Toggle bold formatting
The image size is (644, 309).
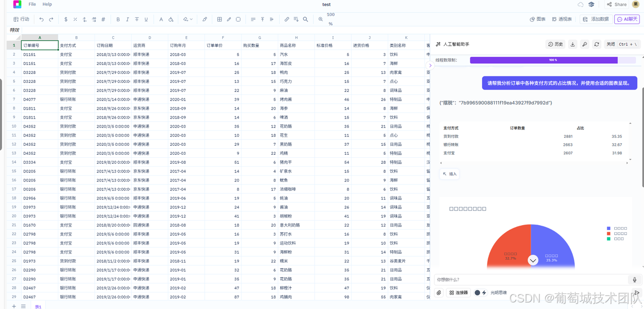click(118, 19)
